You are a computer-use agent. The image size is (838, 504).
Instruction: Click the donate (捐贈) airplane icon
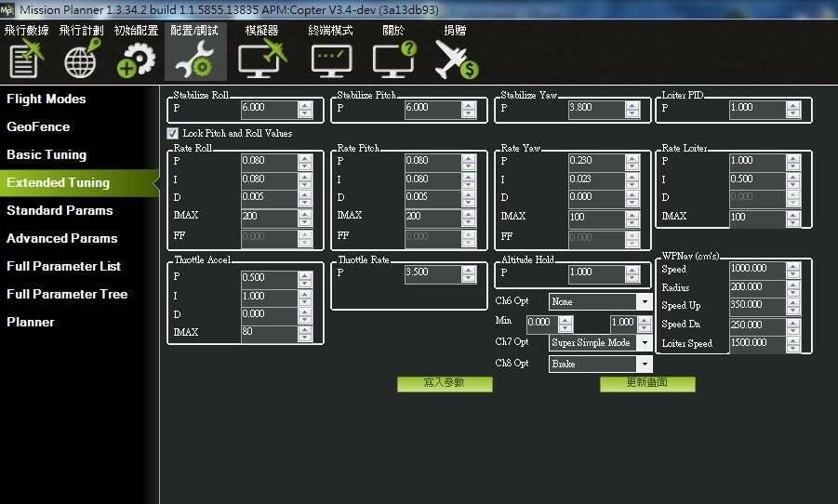[x=456, y=60]
